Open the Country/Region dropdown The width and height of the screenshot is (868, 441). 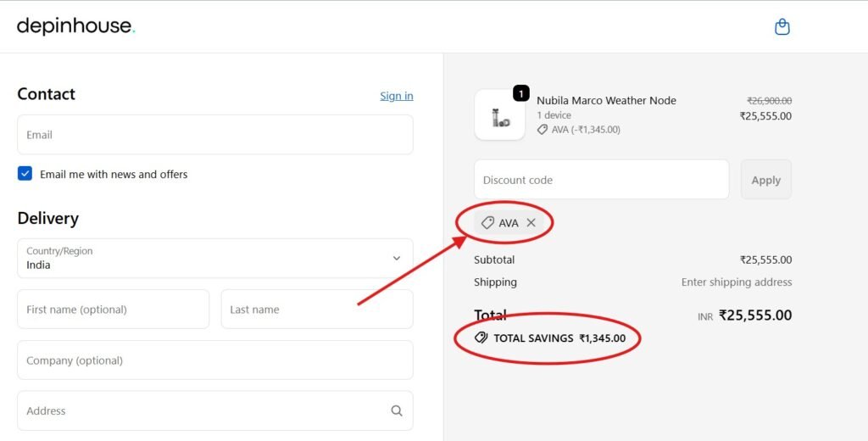[215, 258]
